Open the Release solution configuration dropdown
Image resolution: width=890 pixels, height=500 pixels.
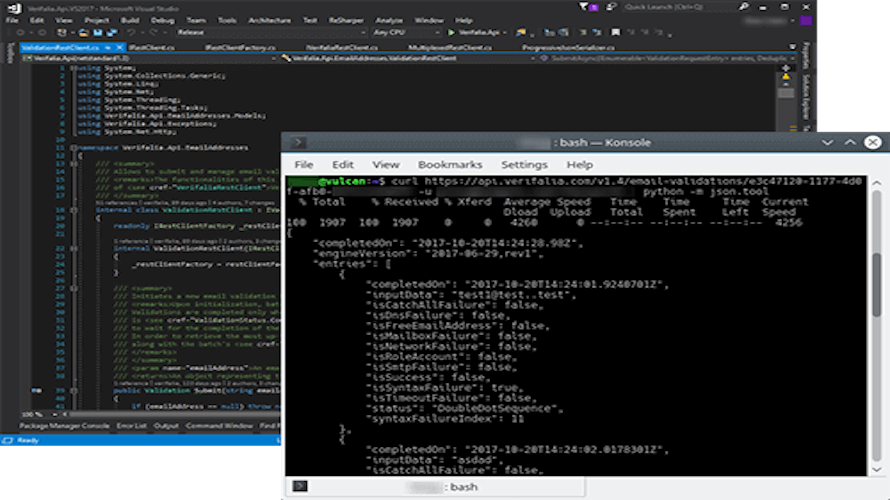(x=271, y=32)
